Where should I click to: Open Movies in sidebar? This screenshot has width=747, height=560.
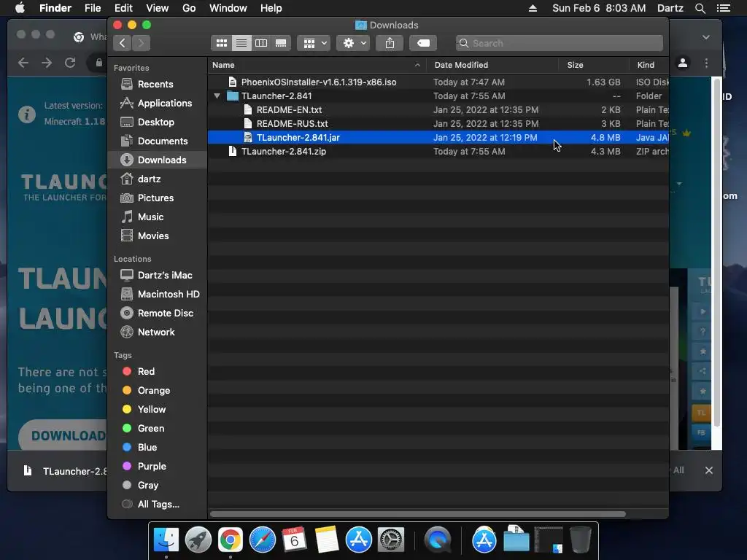158,236
